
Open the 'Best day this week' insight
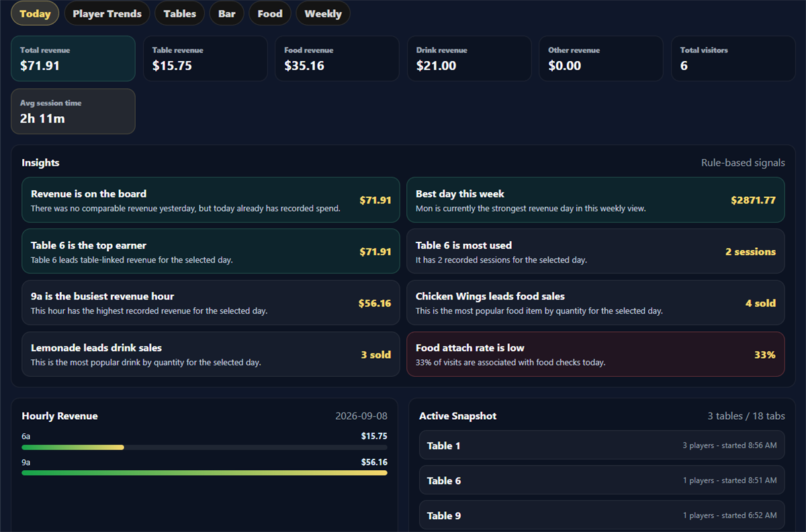596,200
